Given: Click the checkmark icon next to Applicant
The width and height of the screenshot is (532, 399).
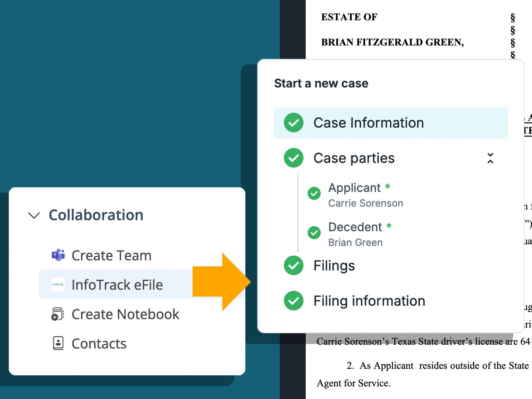Looking at the screenshot, I should coord(314,194).
